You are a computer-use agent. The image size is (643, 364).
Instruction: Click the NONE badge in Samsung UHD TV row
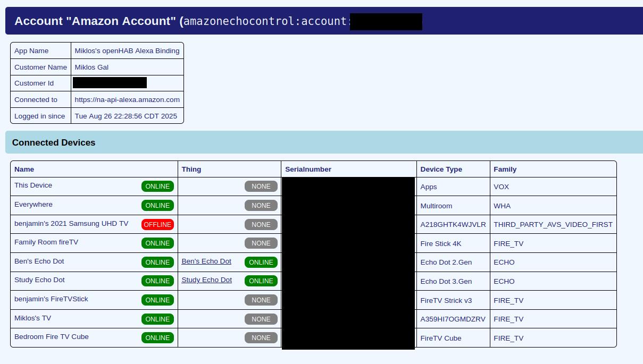coord(261,224)
